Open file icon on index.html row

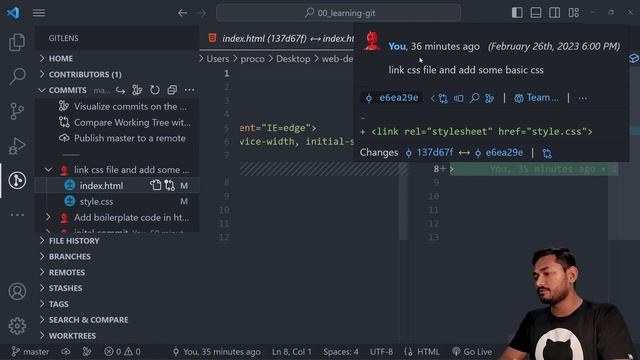[x=155, y=185]
